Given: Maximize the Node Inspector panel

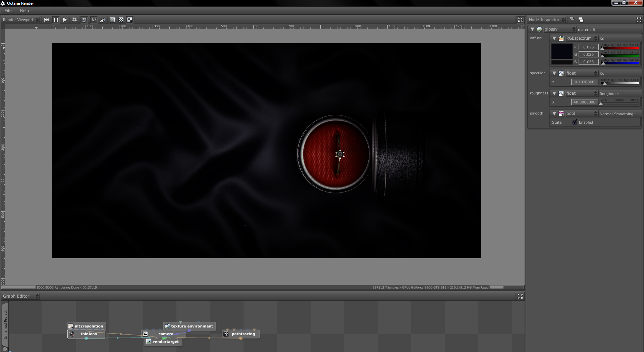Looking at the screenshot, I should click(x=639, y=20).
